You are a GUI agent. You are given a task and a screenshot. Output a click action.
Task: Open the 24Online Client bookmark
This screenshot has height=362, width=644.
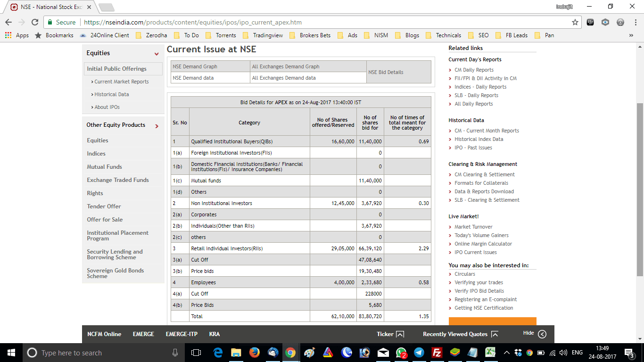[104, 35]
